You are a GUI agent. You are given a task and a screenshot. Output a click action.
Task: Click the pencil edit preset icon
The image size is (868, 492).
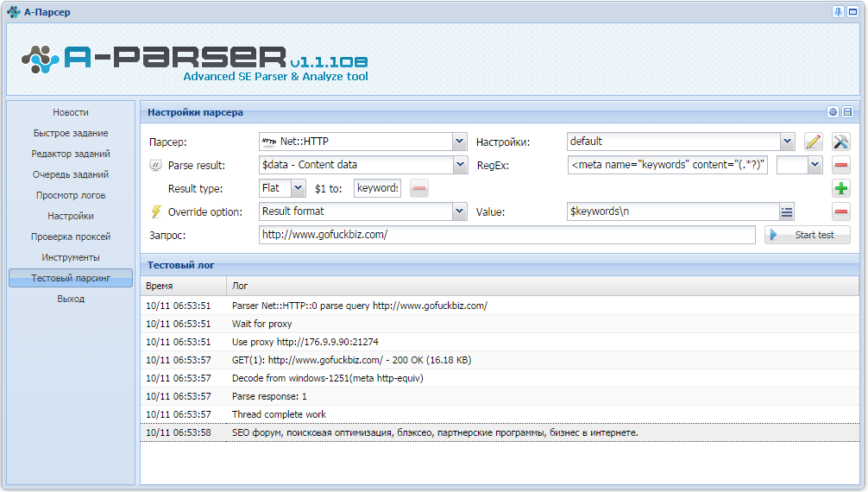[x=813, y=142]
